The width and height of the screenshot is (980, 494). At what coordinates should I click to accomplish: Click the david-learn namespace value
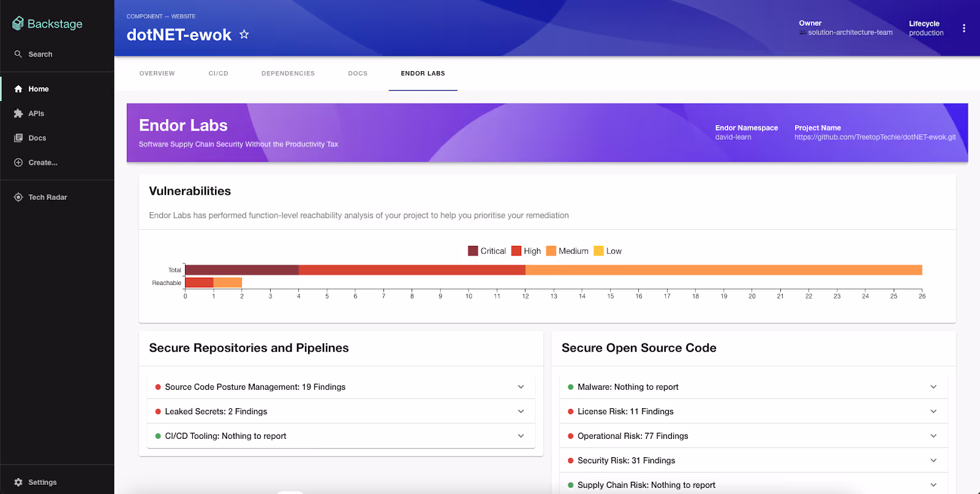733,137
